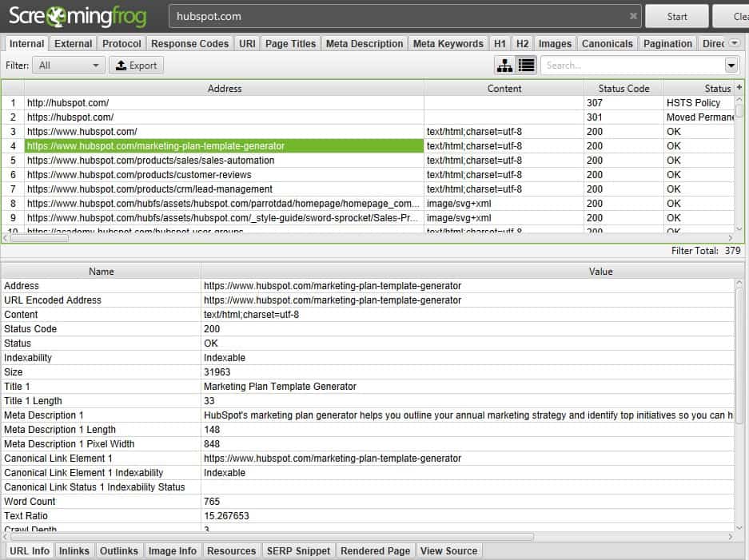Image resolution: width=749 pixels, height=560 pixels.
Task: Switch to Response Codes tab
Action: (x=189, y=43)
